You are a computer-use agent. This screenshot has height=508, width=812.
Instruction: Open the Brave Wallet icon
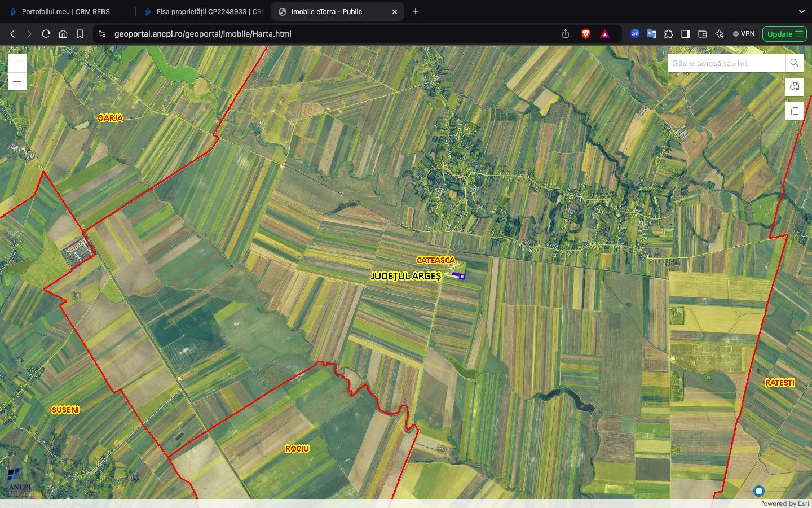coord(702,34)
